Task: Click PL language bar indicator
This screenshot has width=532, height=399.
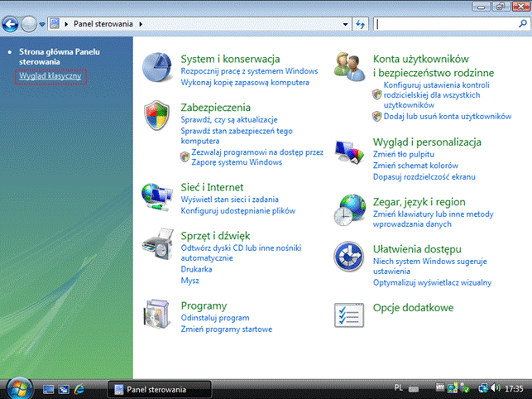Action: point(399,387)
